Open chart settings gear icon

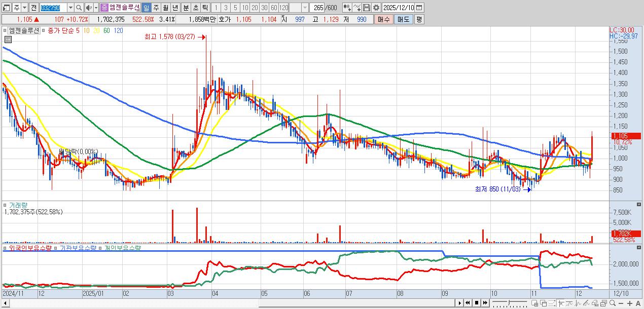(376, 8)
